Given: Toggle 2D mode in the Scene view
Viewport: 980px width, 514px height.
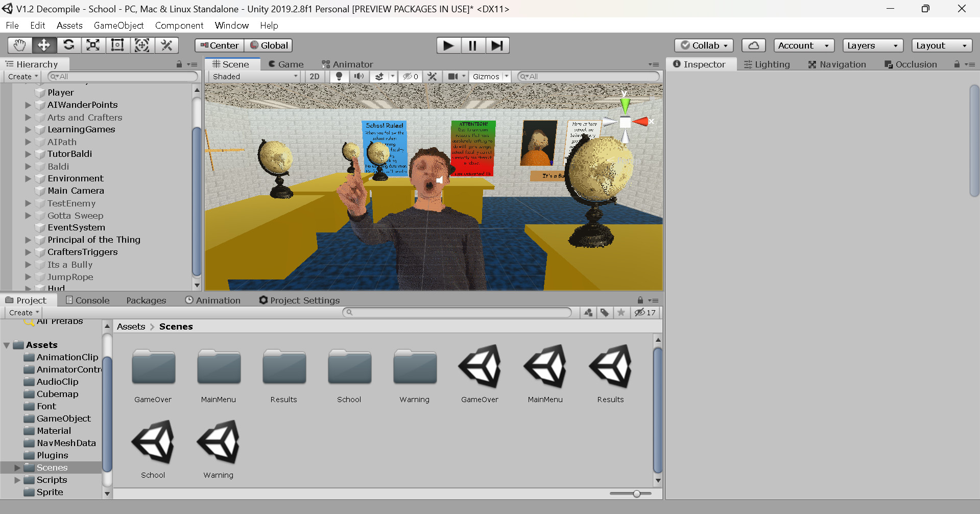Looking at the screenshot, I should (x=314, y=77).
